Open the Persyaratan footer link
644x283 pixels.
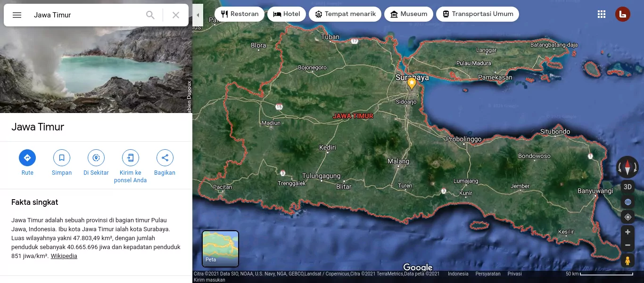[x=488, y=274]
